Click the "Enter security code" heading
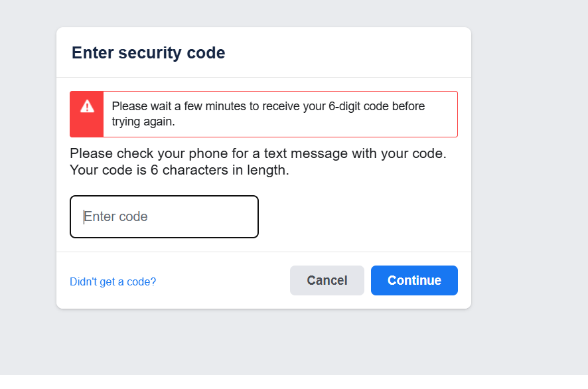588x389 pixels. click(148, 53)
